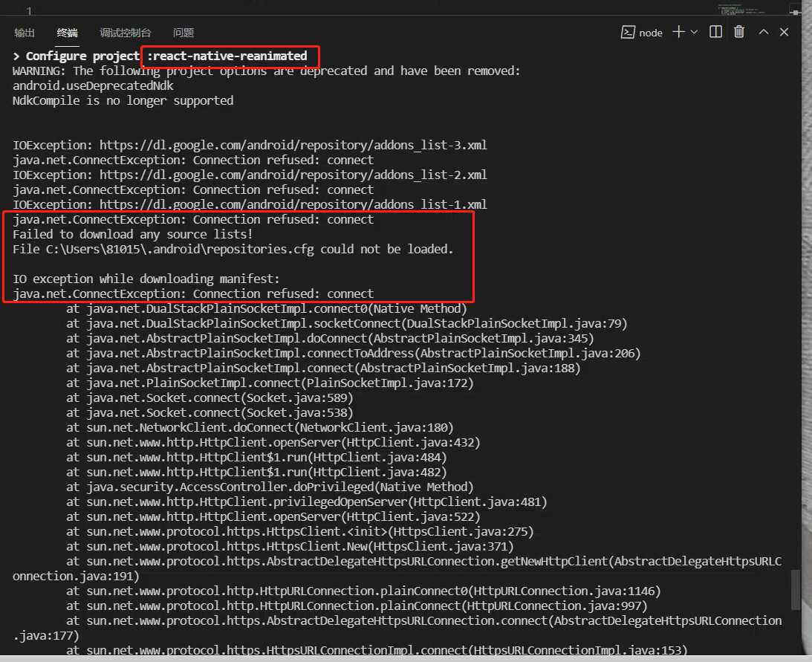Click ':react-native-reanimated' project name text
This screenshot has width=812, height=662.
pyautogui.click(x=227, y=56)
